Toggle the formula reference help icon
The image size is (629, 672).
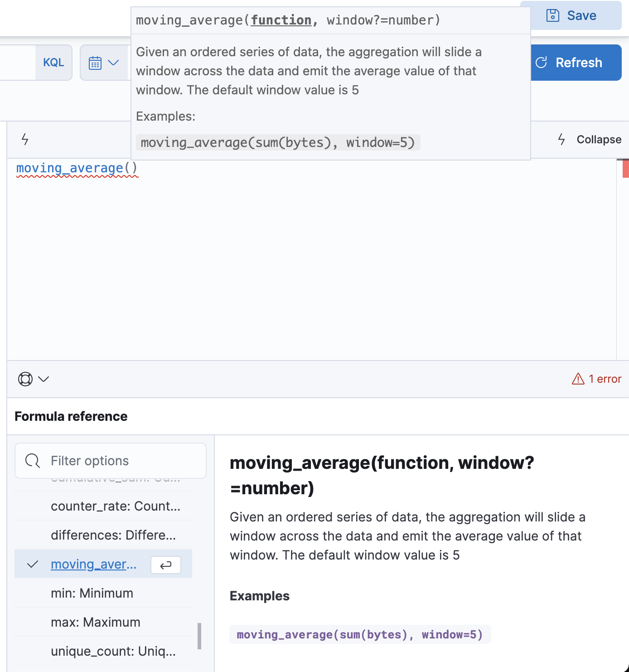tap(25, 379)
